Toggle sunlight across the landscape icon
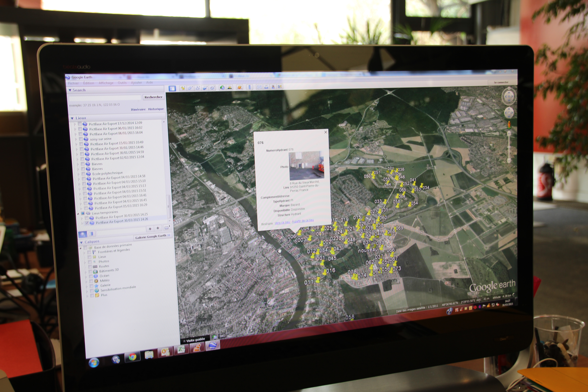 [230, 87]
